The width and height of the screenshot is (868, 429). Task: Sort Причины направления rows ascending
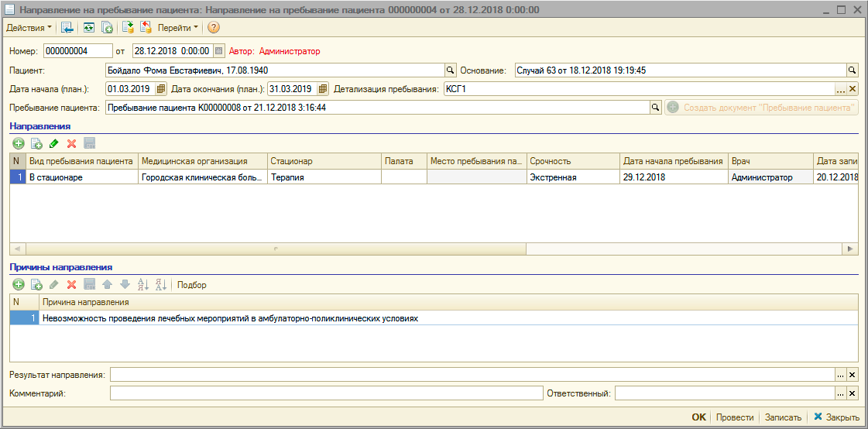pos(142,285)
